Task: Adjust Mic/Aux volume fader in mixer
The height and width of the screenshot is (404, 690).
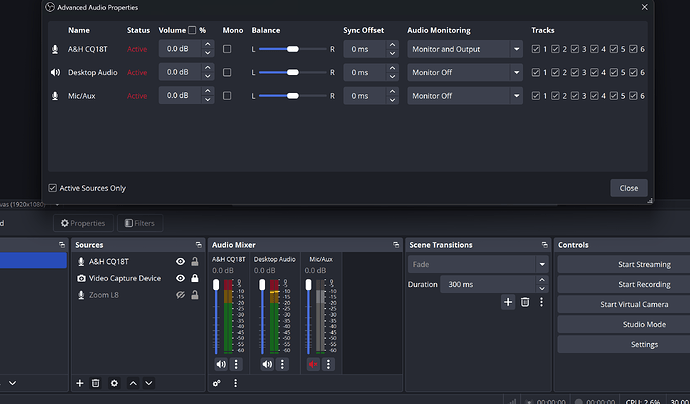Action: pos(308,285)
